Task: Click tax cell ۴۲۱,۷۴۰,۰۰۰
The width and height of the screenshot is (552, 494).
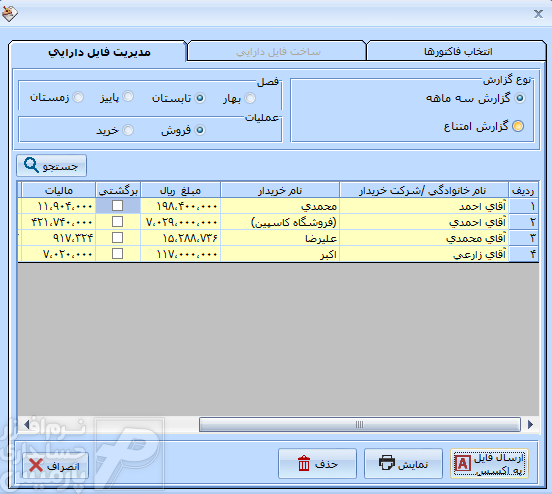Action: [x=58, y=222]
